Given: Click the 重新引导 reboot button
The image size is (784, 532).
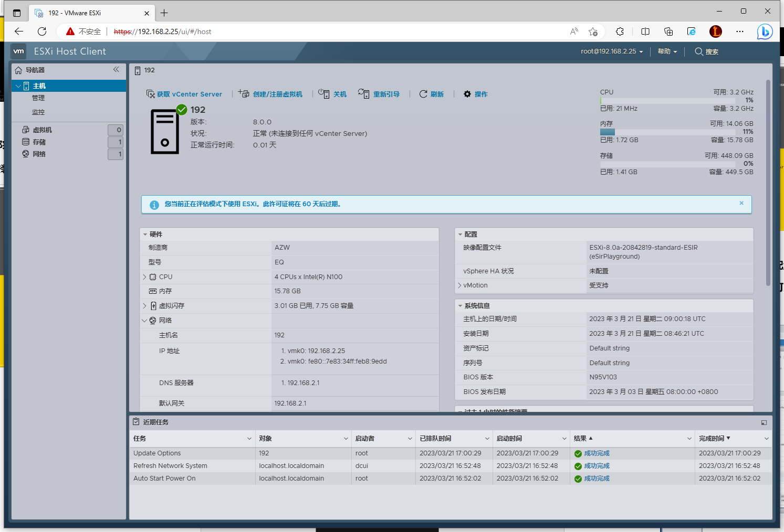Looking at the screenshot, I should pos(379,94).
